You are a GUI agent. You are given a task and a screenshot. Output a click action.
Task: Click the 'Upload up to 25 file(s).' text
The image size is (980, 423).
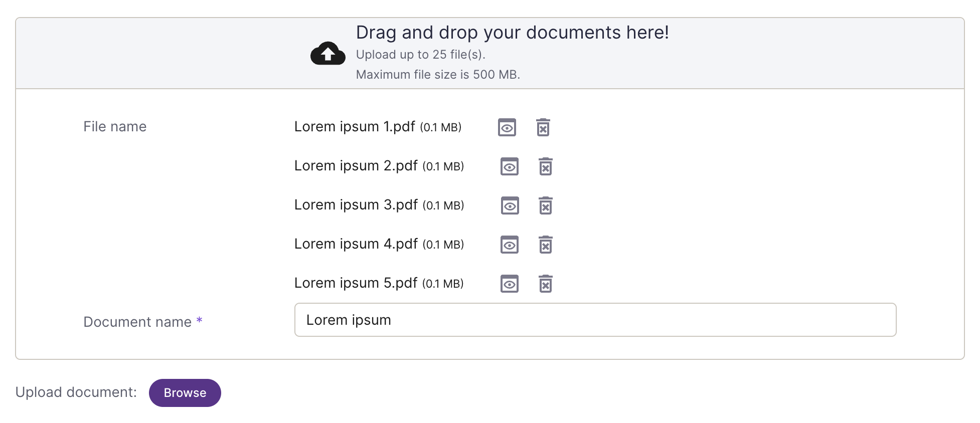point(421,55)
